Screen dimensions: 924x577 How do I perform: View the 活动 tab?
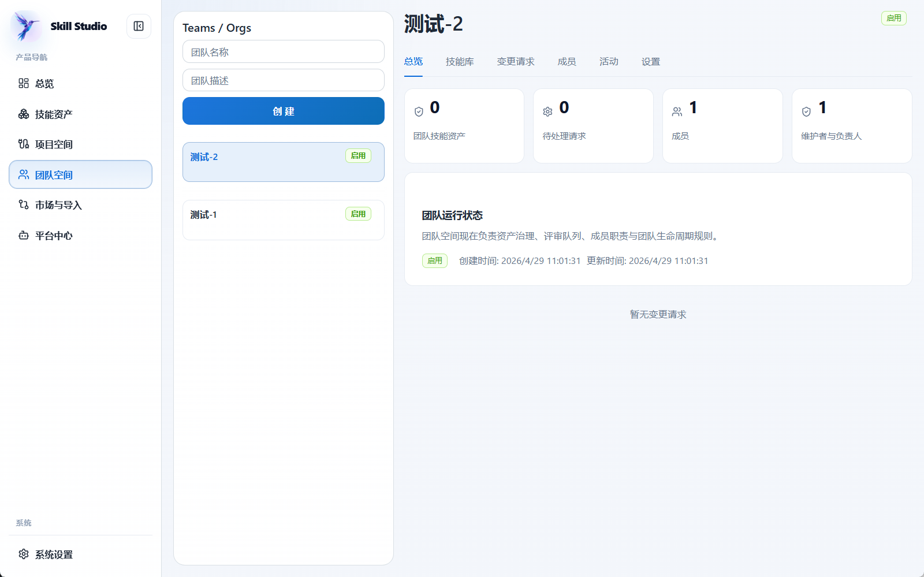[609, 62]
